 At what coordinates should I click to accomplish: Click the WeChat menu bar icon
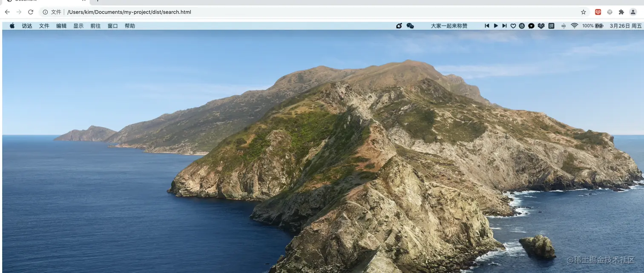coord(410,26)
